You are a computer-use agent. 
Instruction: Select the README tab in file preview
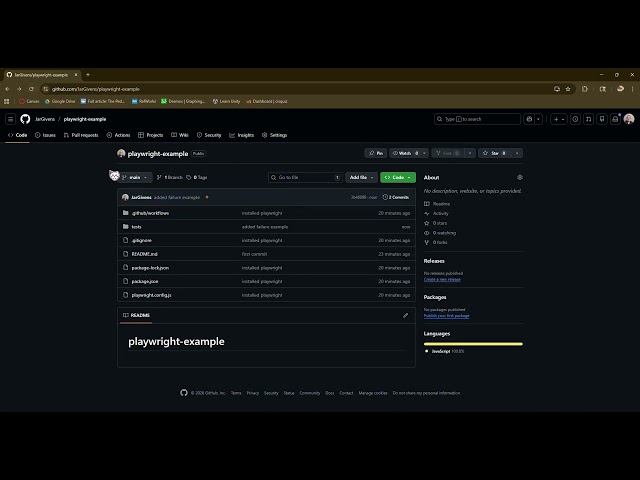click(136, 315)
